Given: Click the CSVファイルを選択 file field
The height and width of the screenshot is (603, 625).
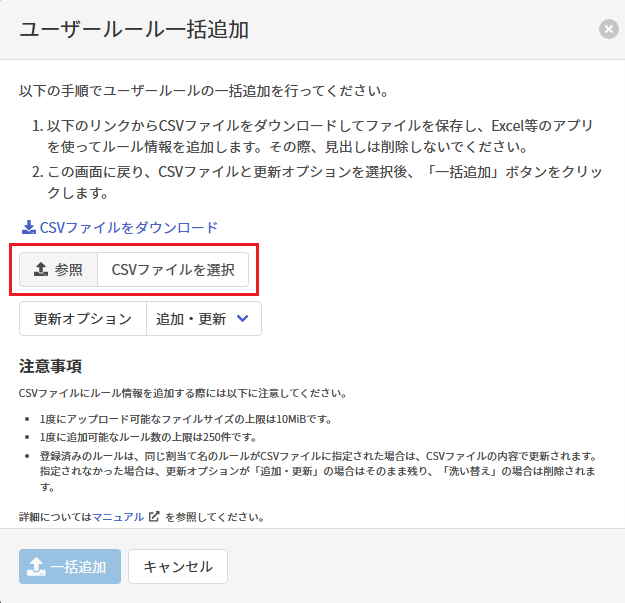Looking at the screenshot, I should pos(173,269).
